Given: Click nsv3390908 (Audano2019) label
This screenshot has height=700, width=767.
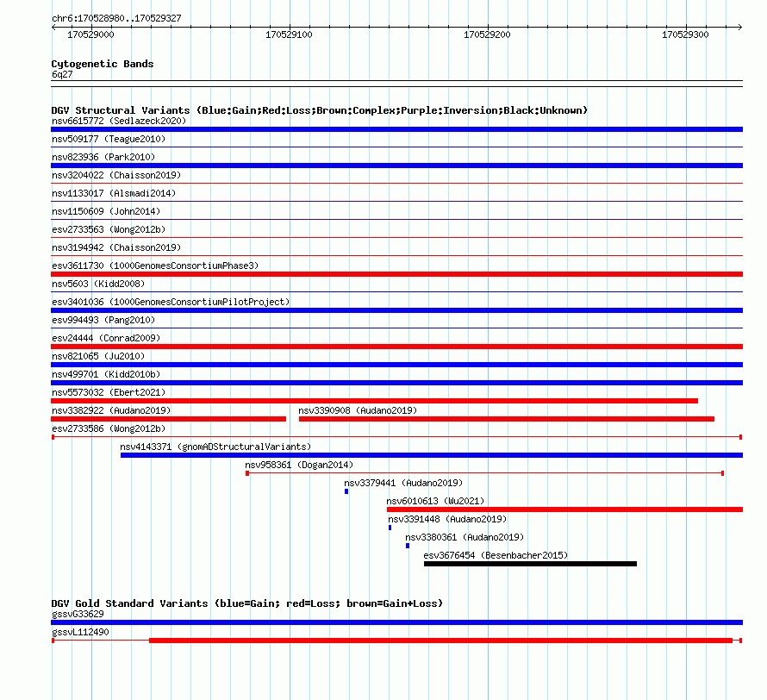Looking at the screenshot, I should [358, 410].
